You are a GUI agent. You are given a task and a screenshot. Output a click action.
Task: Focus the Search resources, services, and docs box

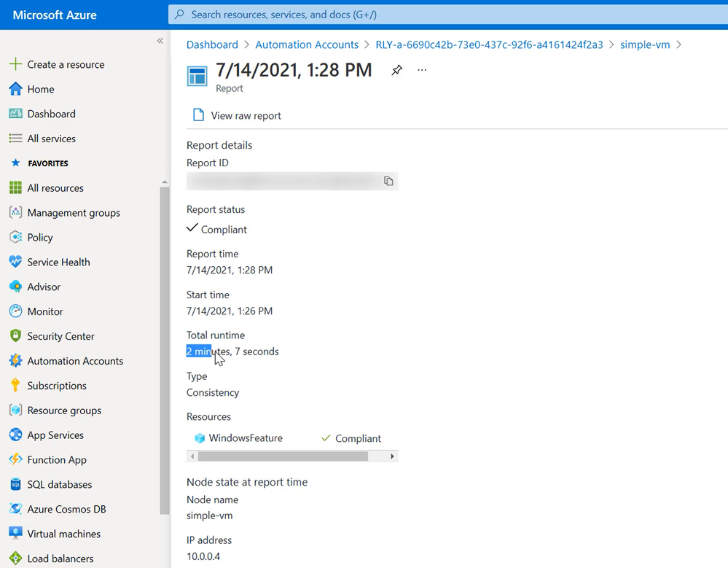click(x=448, y=15)
